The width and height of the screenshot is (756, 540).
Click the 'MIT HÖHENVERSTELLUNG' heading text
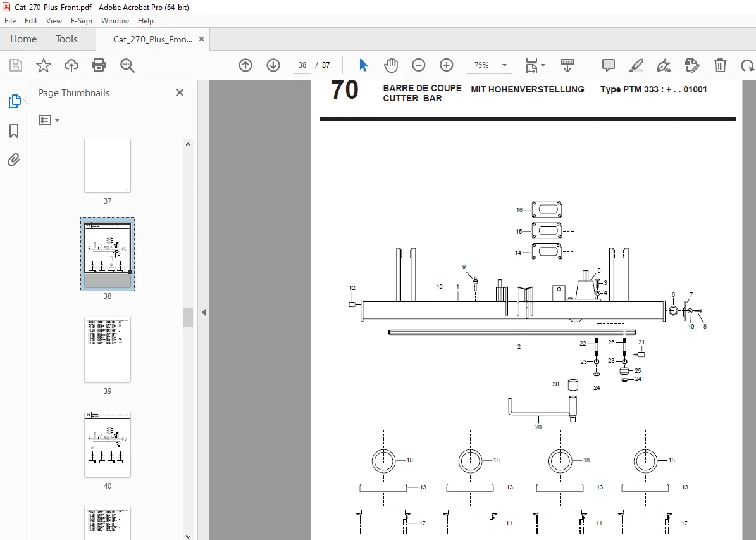point(528,89)
